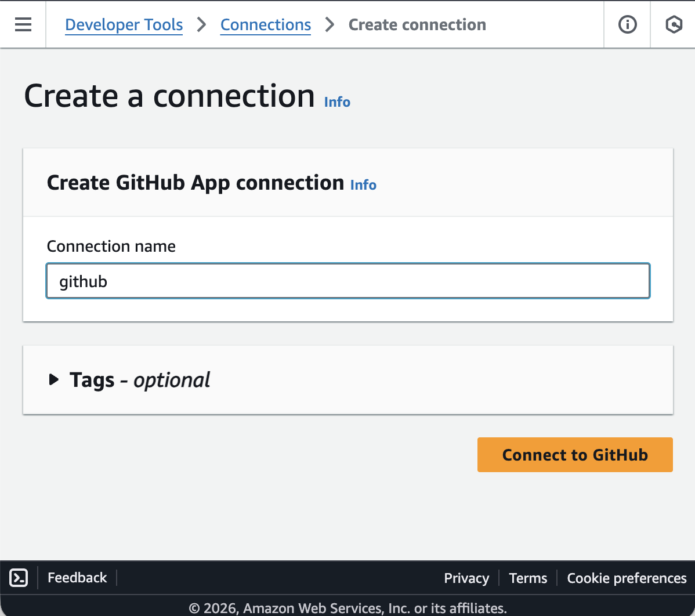Image resolution: width=695 pixels, height=616 pixels.
Task: Open the Terms link
Action: (528, 578)
